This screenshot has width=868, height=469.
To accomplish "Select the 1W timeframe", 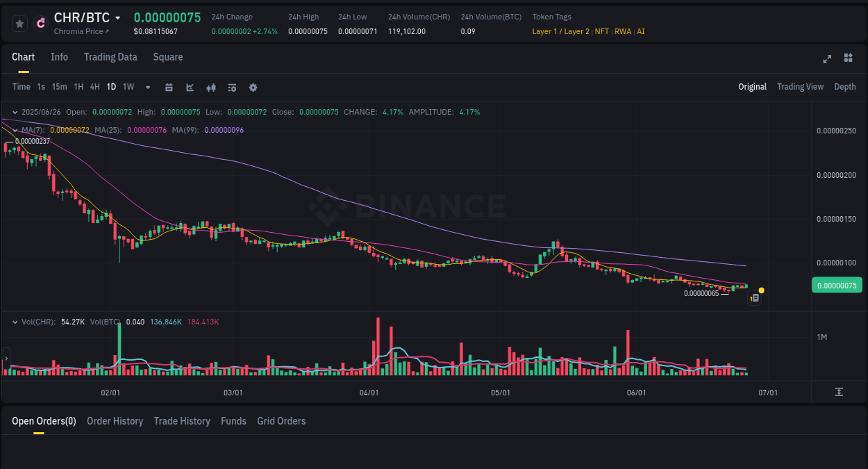I will tap(128, 87).
